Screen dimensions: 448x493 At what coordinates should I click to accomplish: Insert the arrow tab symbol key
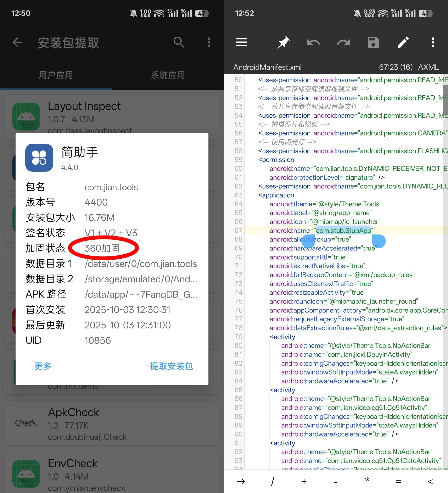(241, 482)
